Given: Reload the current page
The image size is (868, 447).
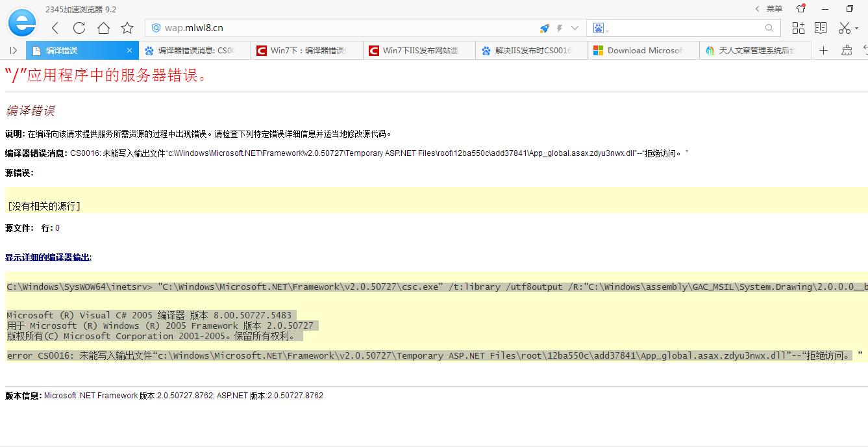Looking at the screenshot, I should pos(79,28).
